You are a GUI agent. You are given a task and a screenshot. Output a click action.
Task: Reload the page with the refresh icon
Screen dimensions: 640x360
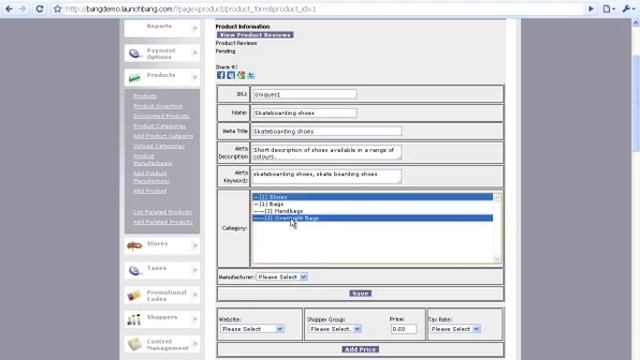(x=40, y=9)
